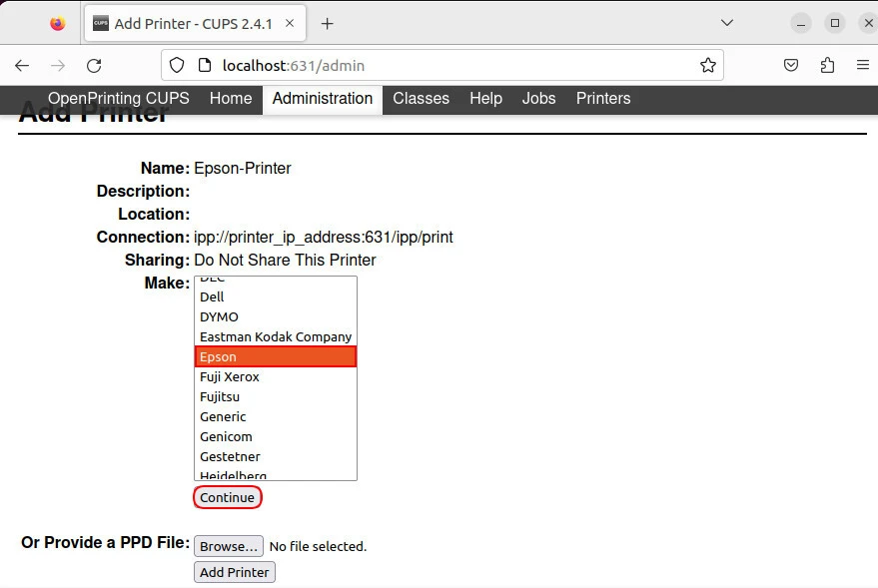The width and height of the screenshot is (878, 588).
Task: Open the Administration tab
Action: click(x=322, y=99)
